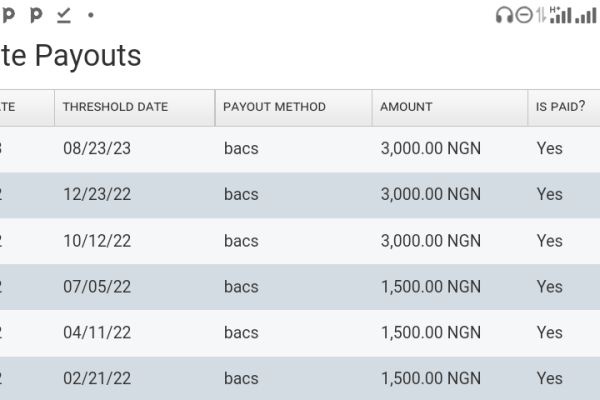
Task: Select the 08/23/23 threshold date cell
Action: [x=97, y=149]
